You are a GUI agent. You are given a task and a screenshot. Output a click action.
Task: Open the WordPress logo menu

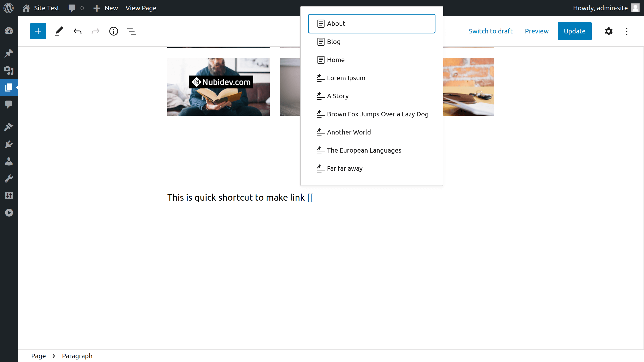[x=9, y=8]
